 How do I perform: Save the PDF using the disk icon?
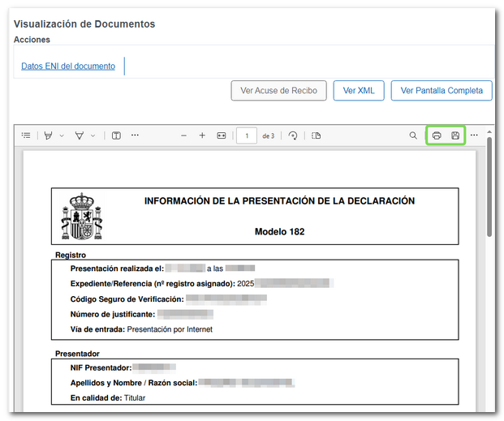[x=455, y=135]
